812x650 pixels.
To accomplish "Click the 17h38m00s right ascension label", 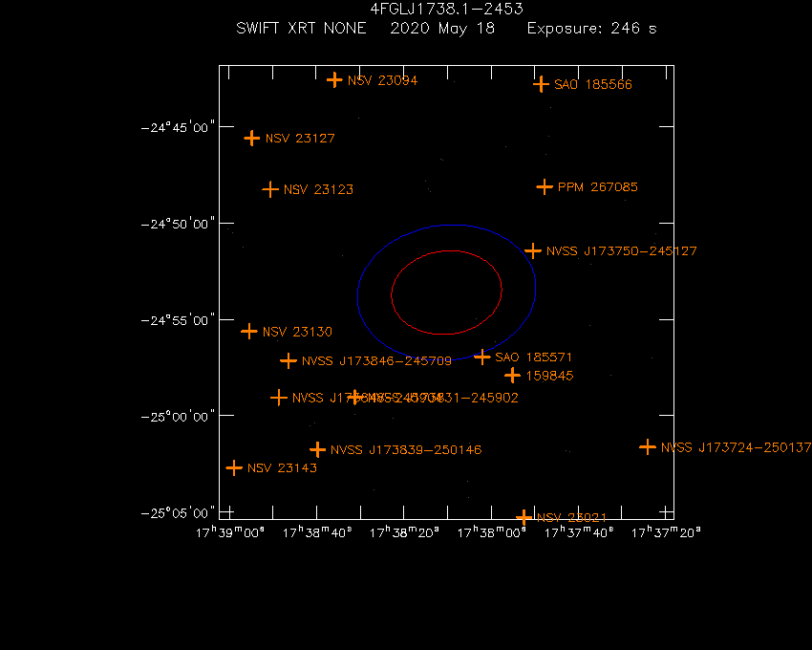I will tap(491, 532).
